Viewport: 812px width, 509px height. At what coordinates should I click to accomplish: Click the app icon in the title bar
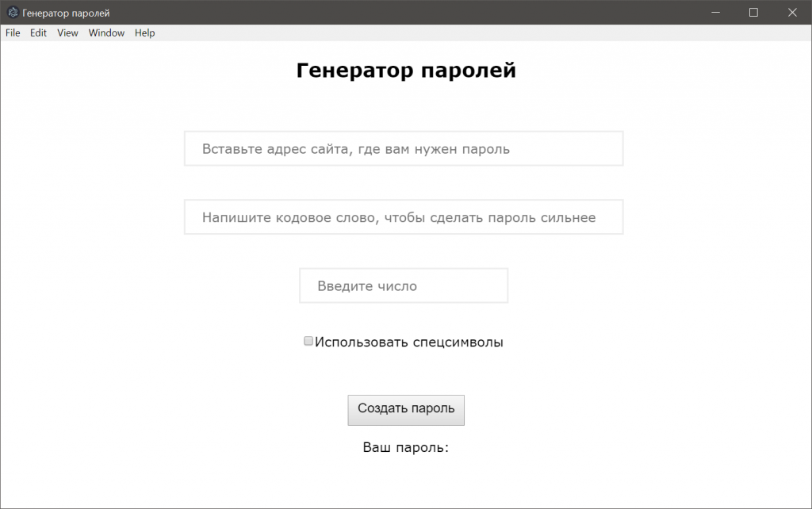(x=13, y=13)
